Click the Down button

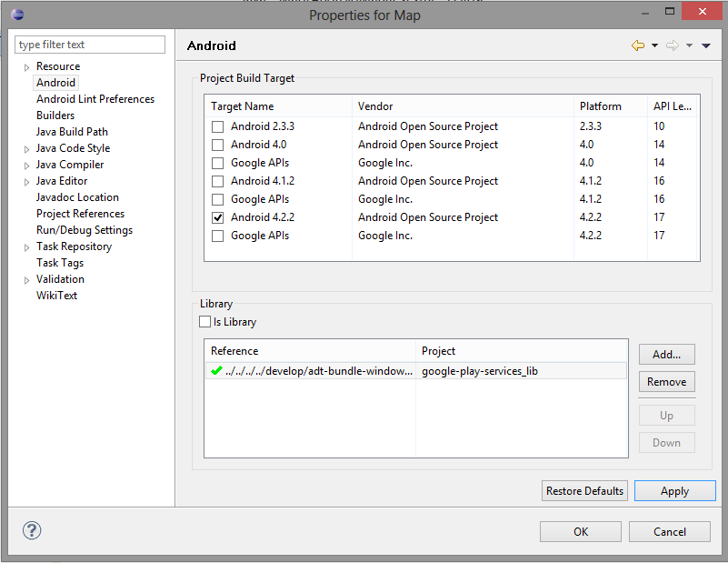click(667, 443)
